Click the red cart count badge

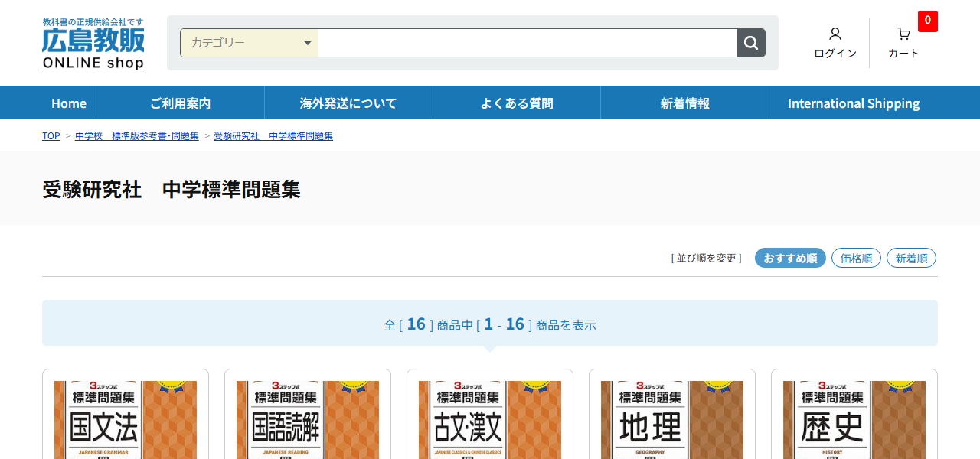pyautogui.click(x=928, y=21)
